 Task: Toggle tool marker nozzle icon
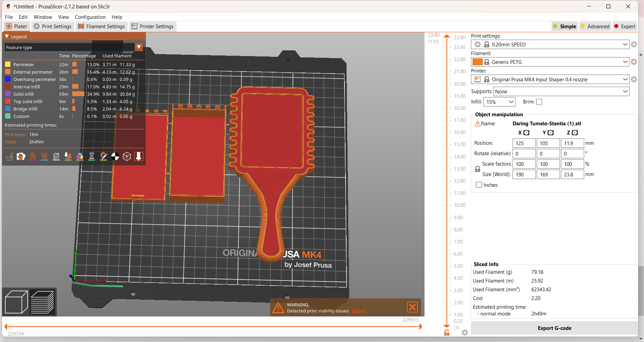click(138, 157)
